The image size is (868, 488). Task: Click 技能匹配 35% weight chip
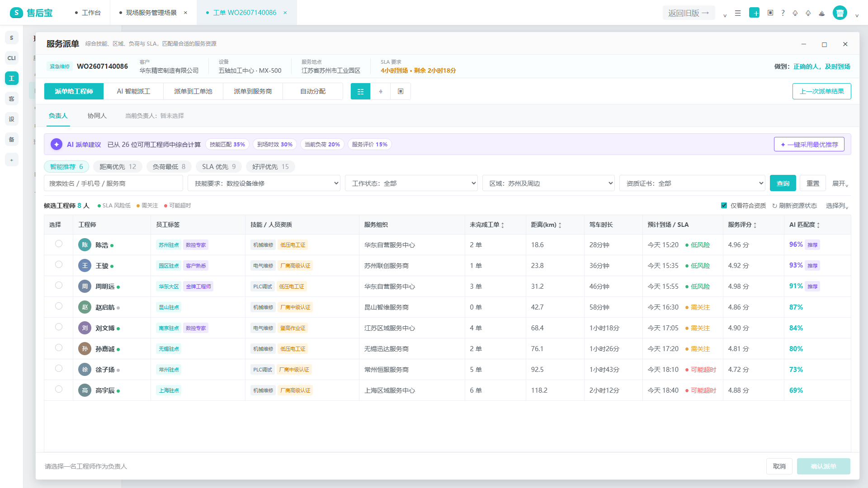227,145
